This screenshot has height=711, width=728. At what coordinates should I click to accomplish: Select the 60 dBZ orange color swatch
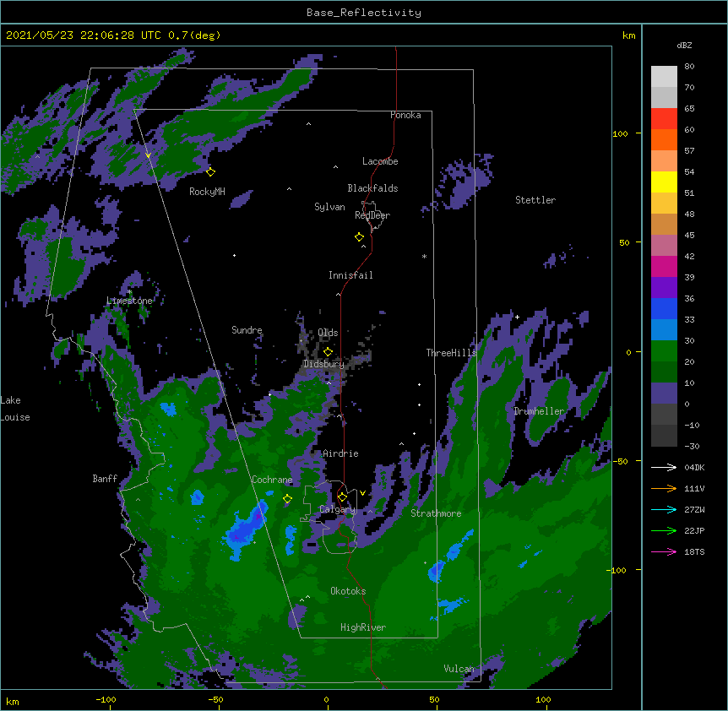coord(664,139)
